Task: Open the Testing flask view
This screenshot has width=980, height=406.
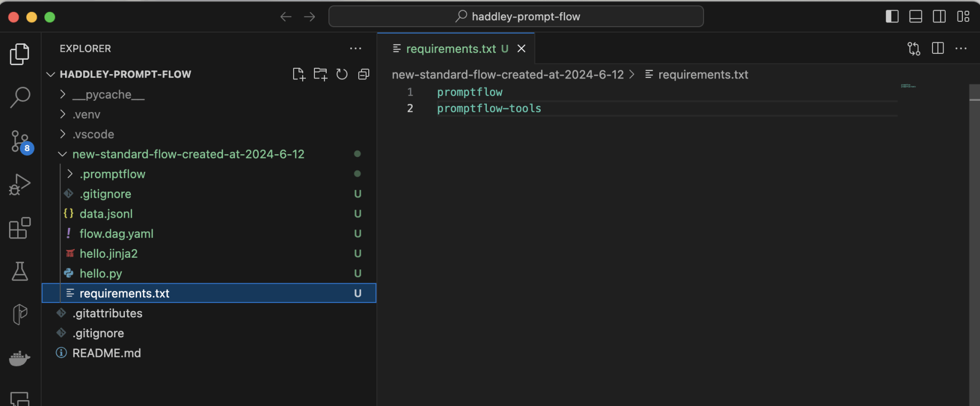Action: (x=20, y=271)
